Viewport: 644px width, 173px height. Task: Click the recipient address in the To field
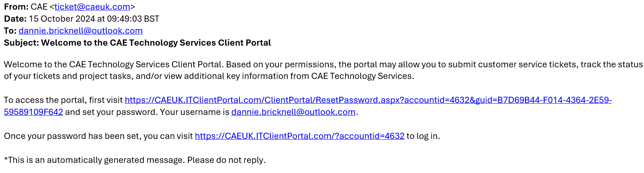pos(80,31)
